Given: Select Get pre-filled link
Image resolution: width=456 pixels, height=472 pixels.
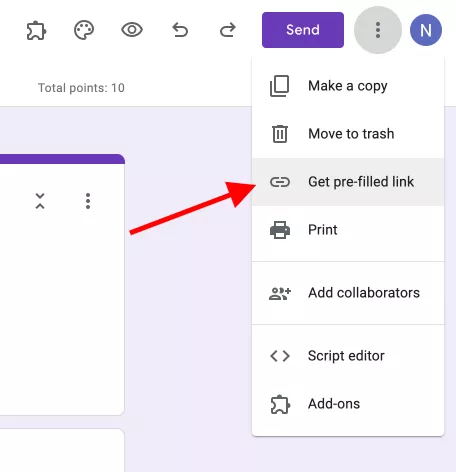Looking at the screenshot, I should click(348, 182).
